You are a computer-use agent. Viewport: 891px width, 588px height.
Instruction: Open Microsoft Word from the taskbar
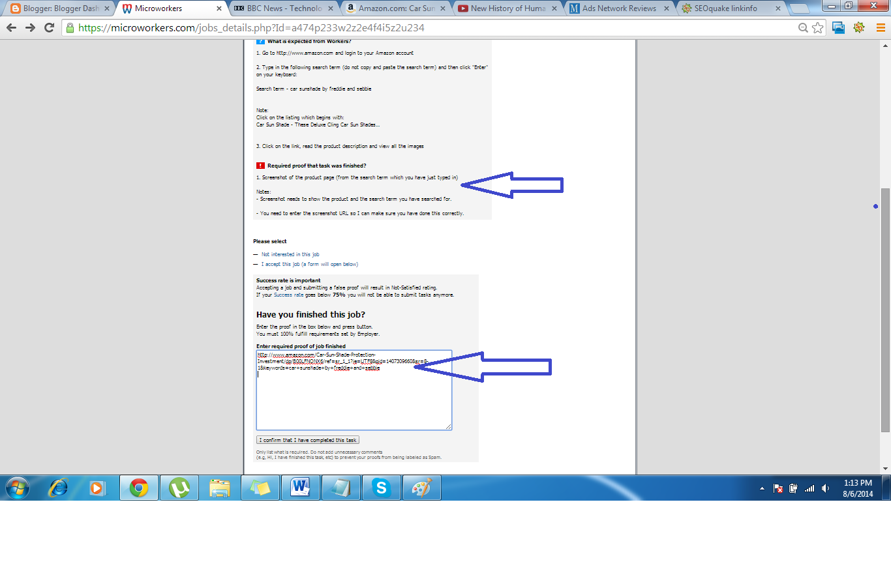tap(301, 488)
